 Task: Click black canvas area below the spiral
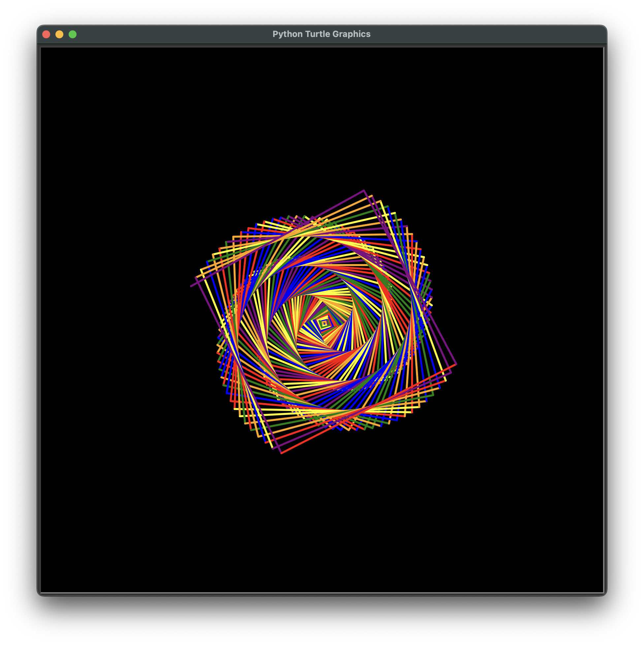click(322, 521)
